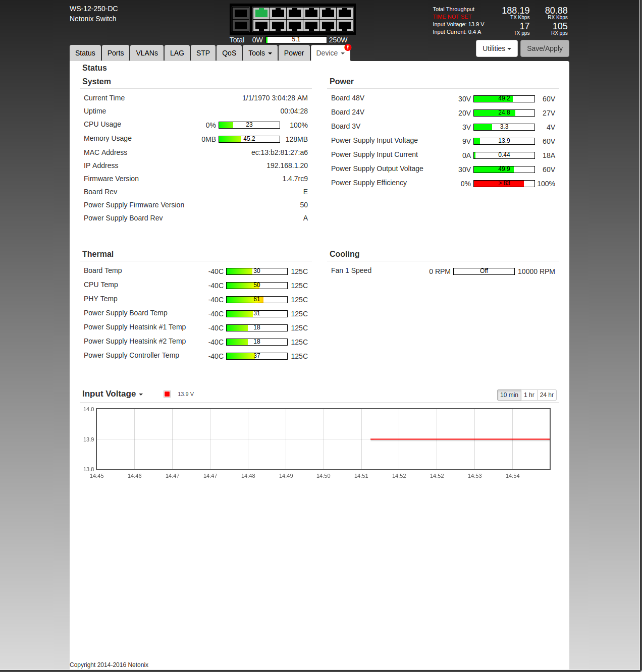642x672 pixels.
Task: Click the red alert badge on Device tab
Action: click(x=348, y=47)
